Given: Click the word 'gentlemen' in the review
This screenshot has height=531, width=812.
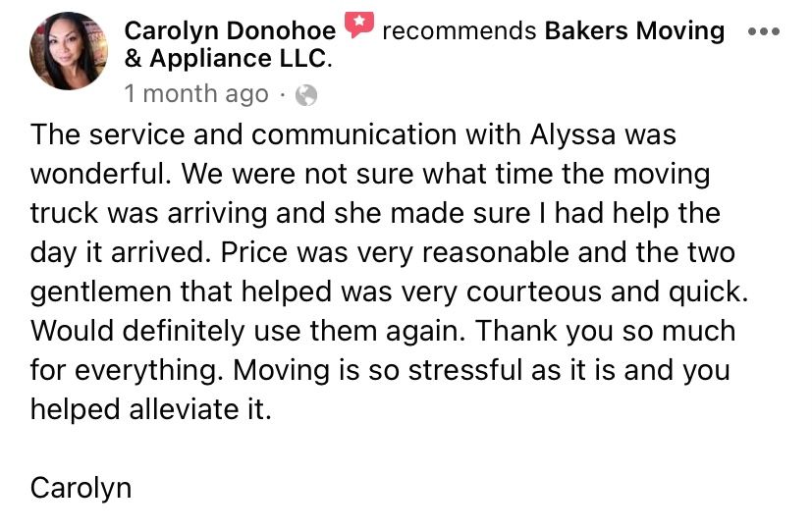Looking at the screenshot, I should click(101, 292).
